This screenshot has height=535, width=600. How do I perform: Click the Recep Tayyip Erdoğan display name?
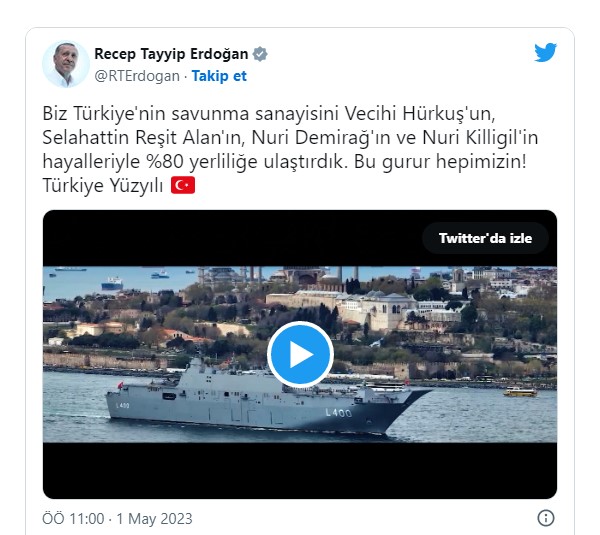171,54
